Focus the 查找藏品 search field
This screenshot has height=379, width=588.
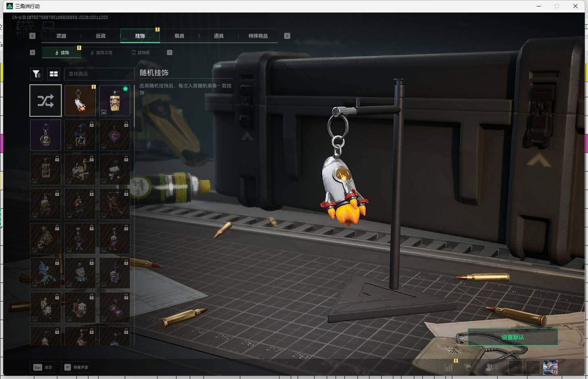99,74
